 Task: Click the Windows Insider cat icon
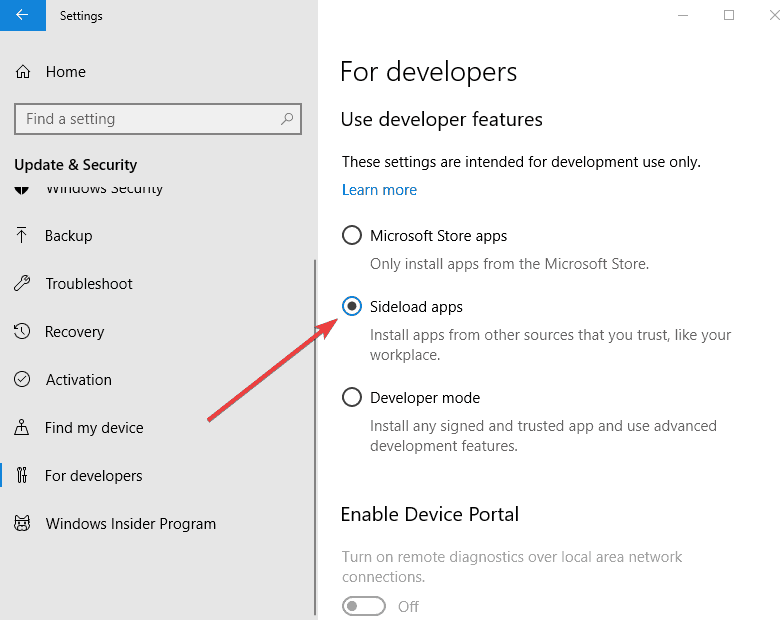tap(22, 523)
